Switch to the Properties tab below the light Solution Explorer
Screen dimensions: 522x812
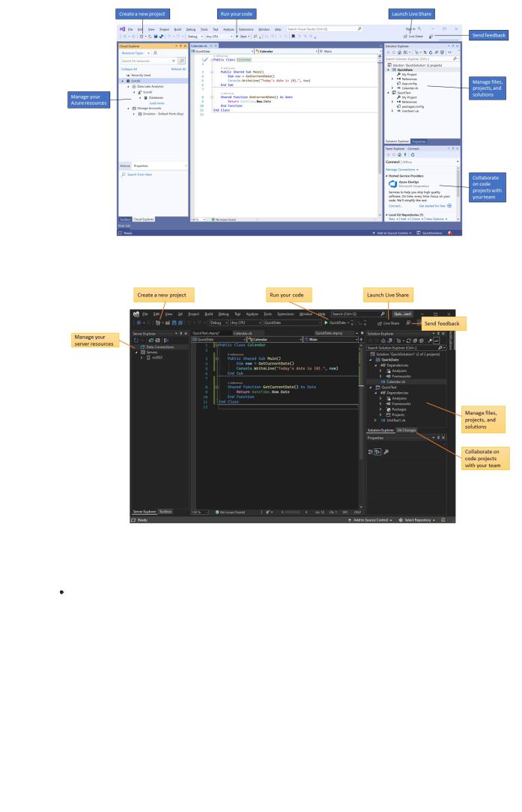tap(419, 141)
